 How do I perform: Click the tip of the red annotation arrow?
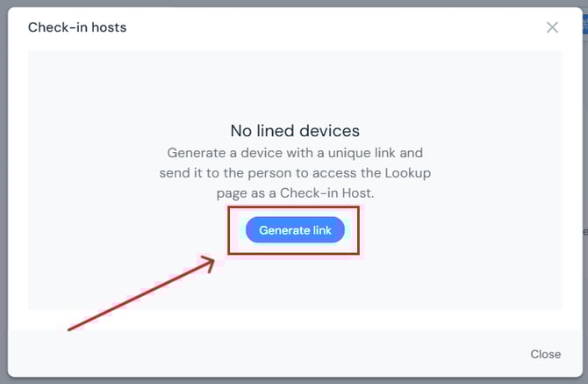tap(213, 258)
